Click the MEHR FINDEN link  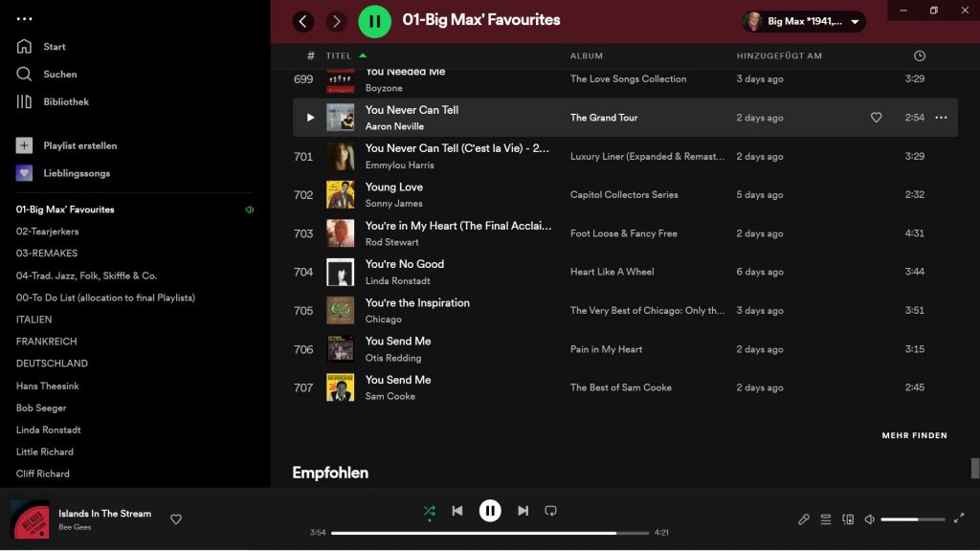pos(914,435)
